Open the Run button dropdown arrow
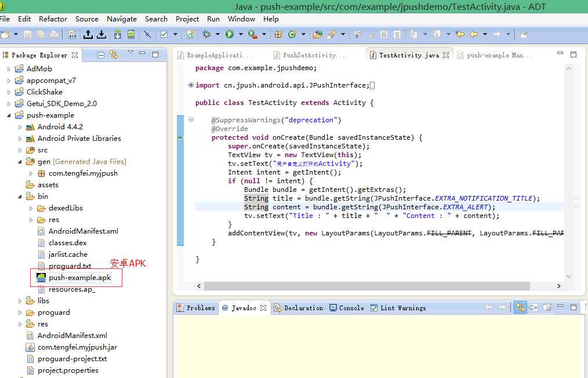588x378 pixels. point(240,35)
